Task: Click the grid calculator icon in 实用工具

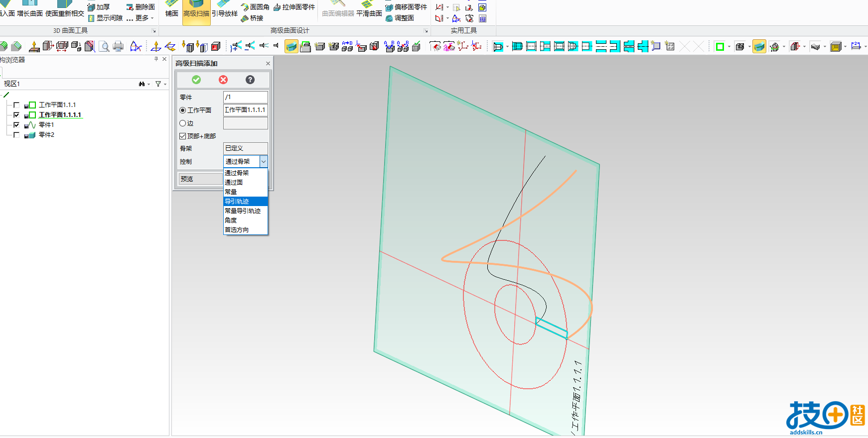Action: coord(482,18)
